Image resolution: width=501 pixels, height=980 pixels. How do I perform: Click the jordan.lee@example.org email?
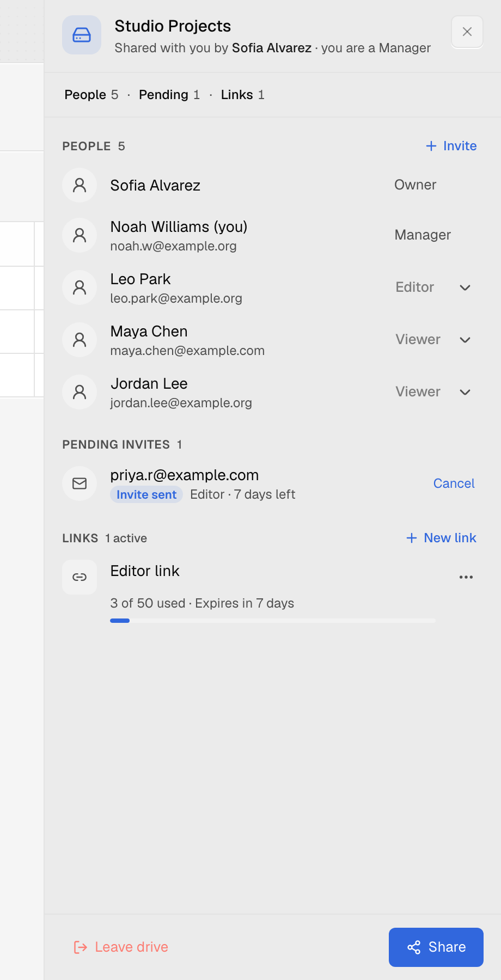[x=181, y=403]
